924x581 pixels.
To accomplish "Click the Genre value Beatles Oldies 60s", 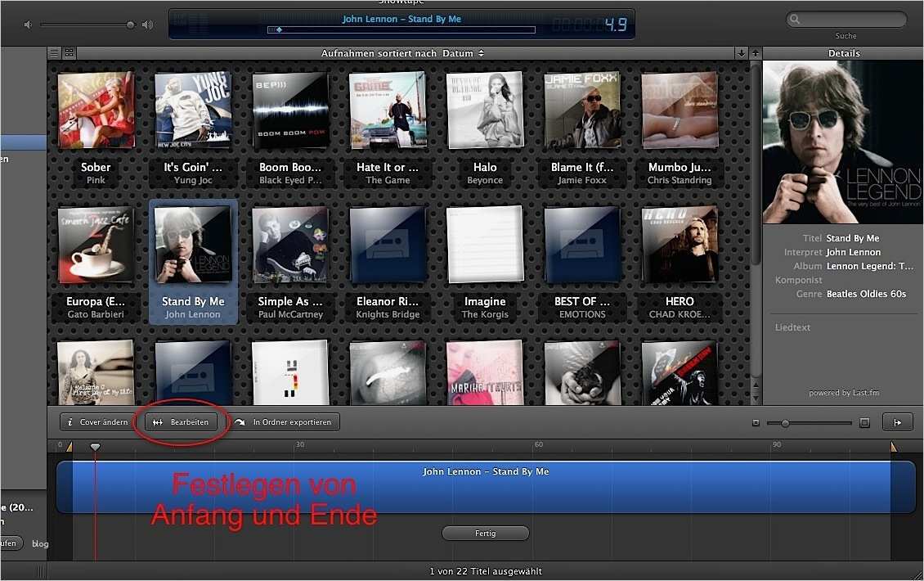I will [x=866, y=294].
